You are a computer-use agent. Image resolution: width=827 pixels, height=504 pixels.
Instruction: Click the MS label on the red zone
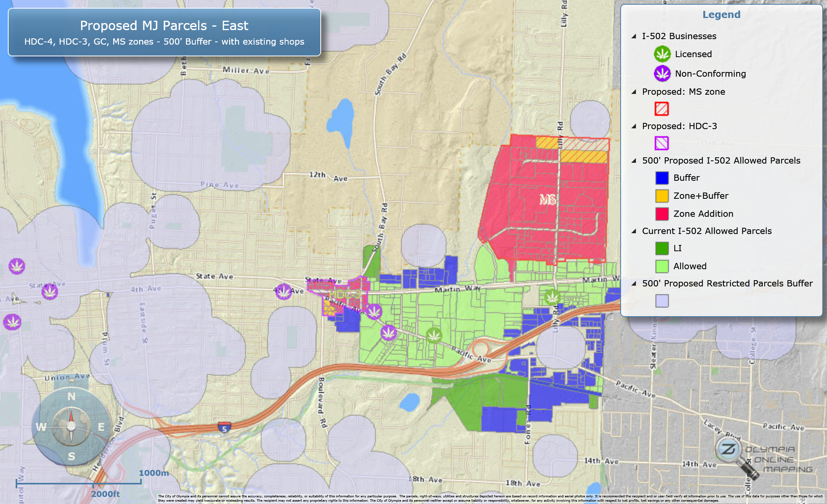(x=547, y=200)
